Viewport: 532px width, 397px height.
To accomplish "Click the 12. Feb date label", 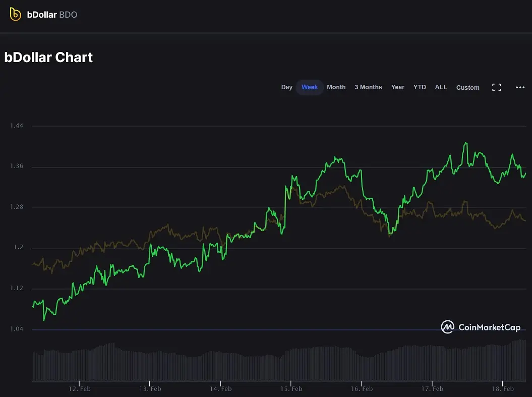I will (x=80, y=389).
